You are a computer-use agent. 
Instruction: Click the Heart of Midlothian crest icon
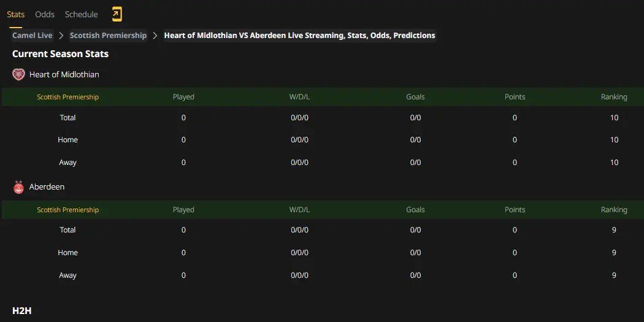point(18,74)
